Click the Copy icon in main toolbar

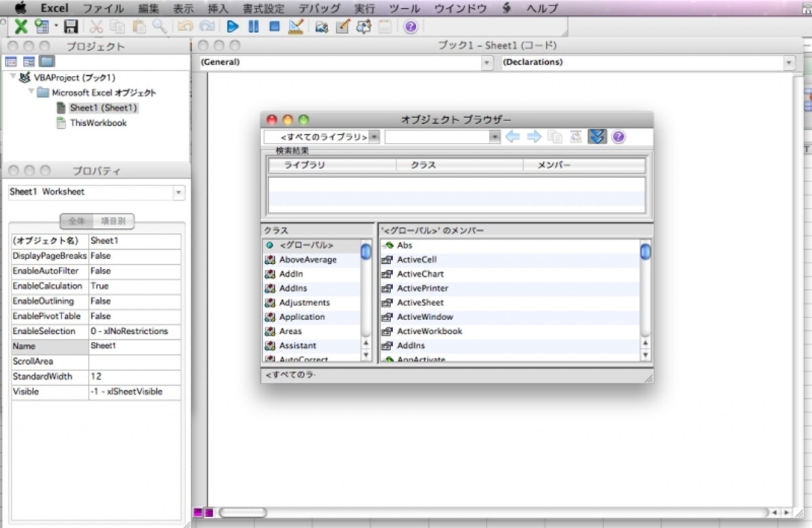coord(118,26)
